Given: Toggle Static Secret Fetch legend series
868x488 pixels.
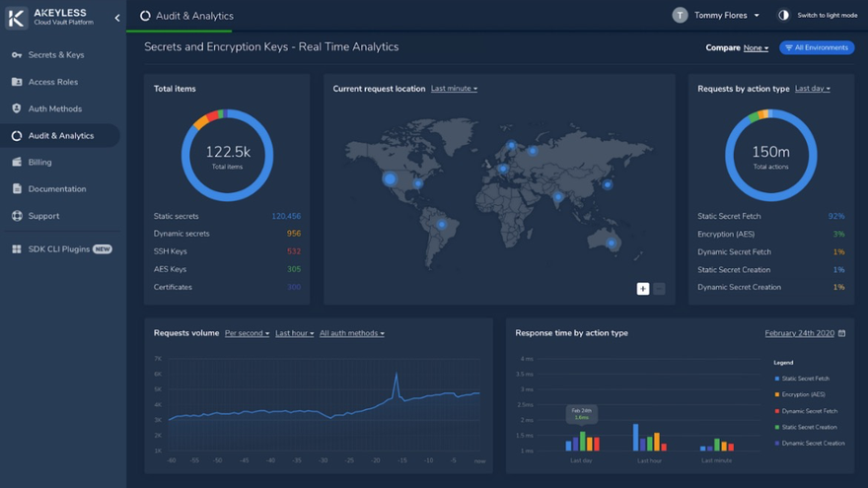Looking at the screenshot, I should [805, 379].
